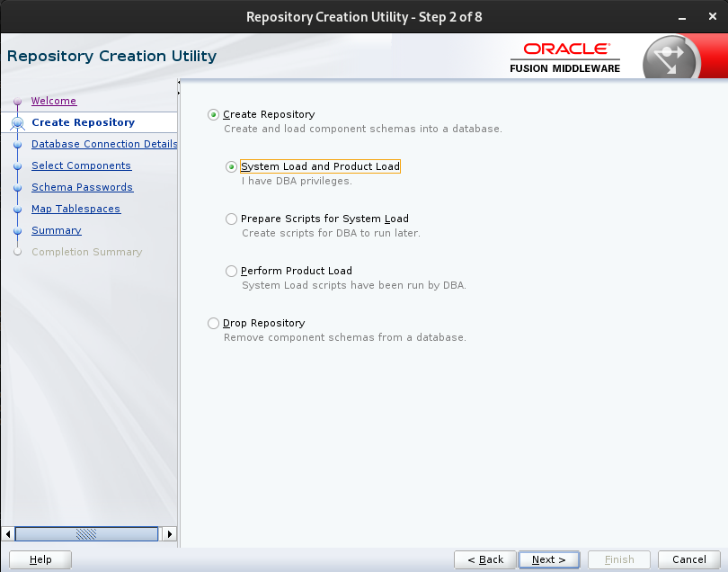Click the Summary step bullet icon
Image resolution: width=728 pixels, height=572 pixels.
[x=18, y=231]
